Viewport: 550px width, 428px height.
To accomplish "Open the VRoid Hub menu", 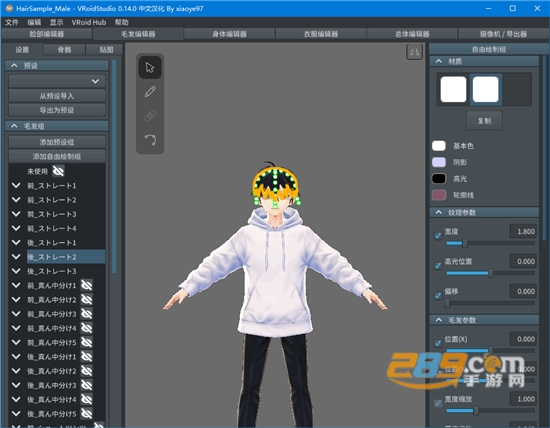I will coord(89,22).
